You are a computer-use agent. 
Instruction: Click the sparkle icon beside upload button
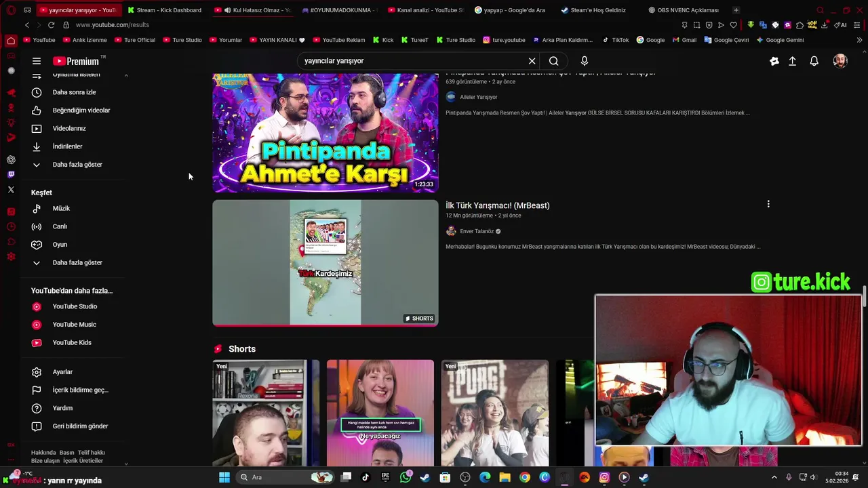(774, 61)
